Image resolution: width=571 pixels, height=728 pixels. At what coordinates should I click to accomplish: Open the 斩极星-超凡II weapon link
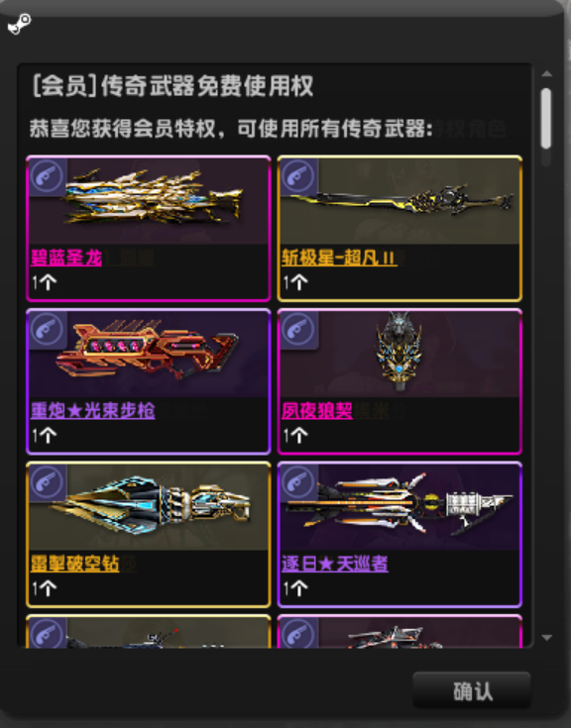coord(339,258)
